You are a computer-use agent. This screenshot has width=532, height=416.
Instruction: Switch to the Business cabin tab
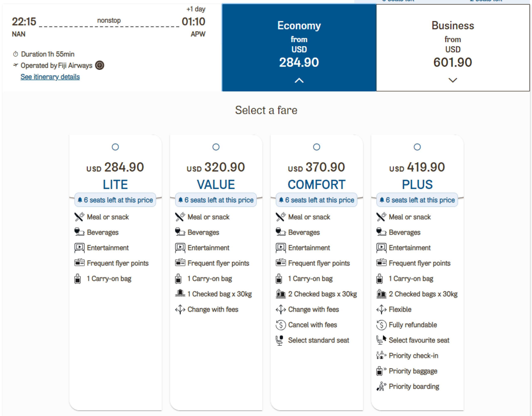pos(453,44)
